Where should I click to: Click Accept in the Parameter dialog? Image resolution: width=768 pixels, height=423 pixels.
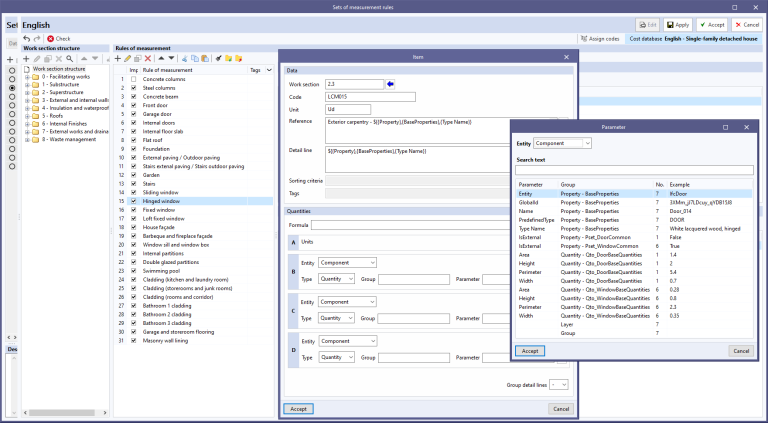pyautogui.click(x=531, y=351)
